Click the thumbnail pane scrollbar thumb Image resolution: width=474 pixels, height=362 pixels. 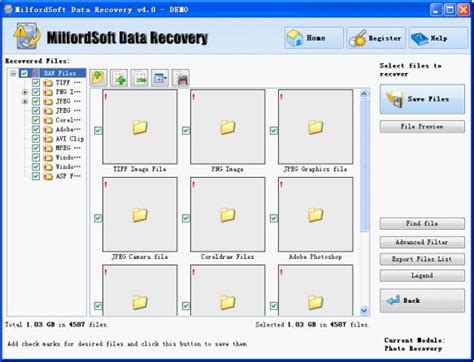tap(364, 165)
